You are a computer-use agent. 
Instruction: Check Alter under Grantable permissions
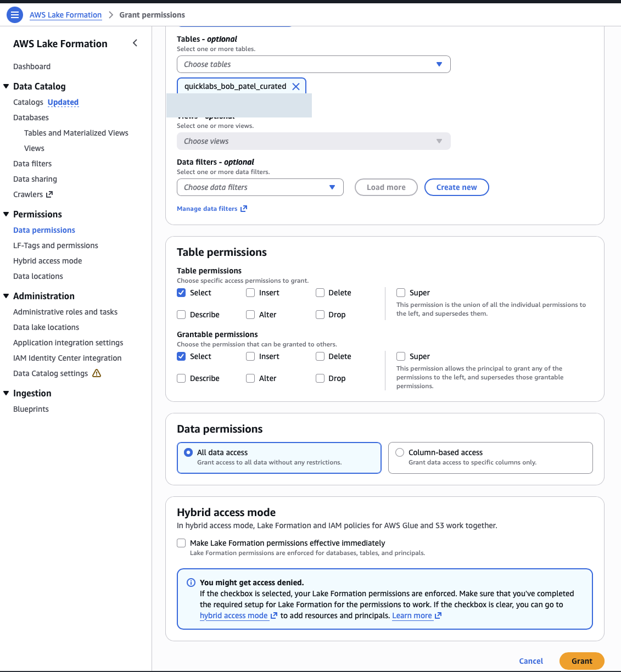[250, 378]
